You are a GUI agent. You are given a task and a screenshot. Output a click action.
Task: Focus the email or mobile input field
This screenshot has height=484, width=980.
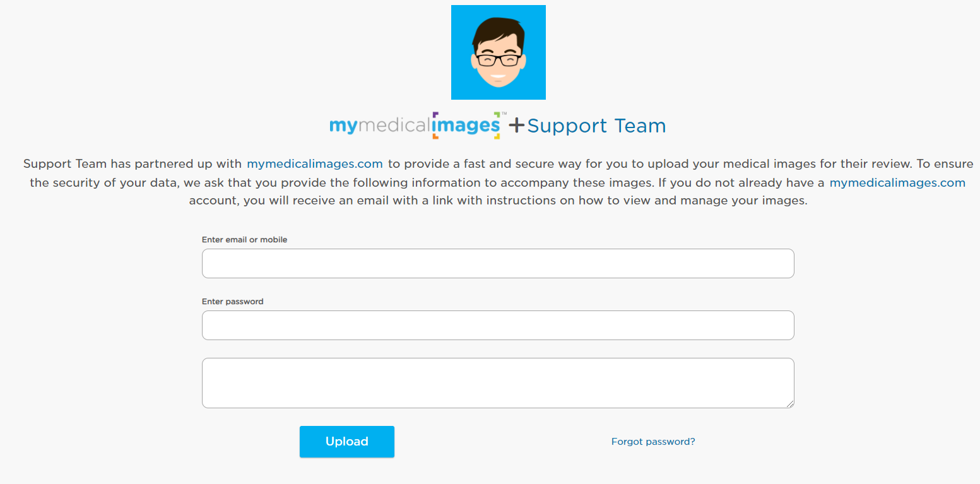497,263
